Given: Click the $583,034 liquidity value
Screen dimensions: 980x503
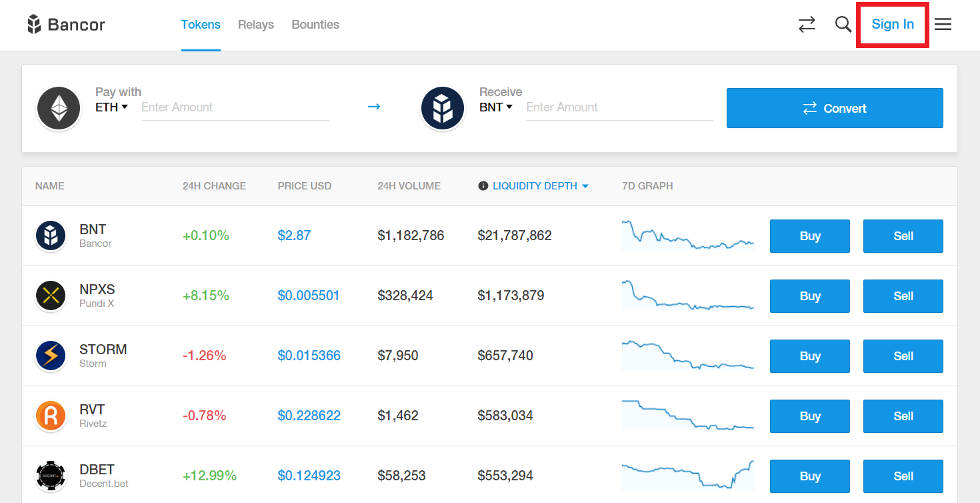Looking at the screenshot, I should (x=505, y=416).
